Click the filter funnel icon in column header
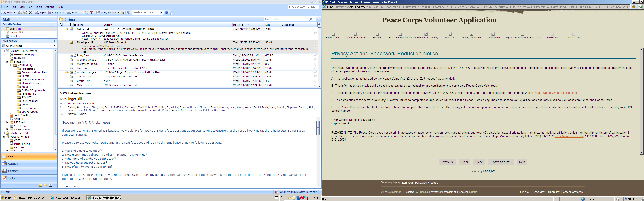644x201 pixels. (x=315, y=25)
